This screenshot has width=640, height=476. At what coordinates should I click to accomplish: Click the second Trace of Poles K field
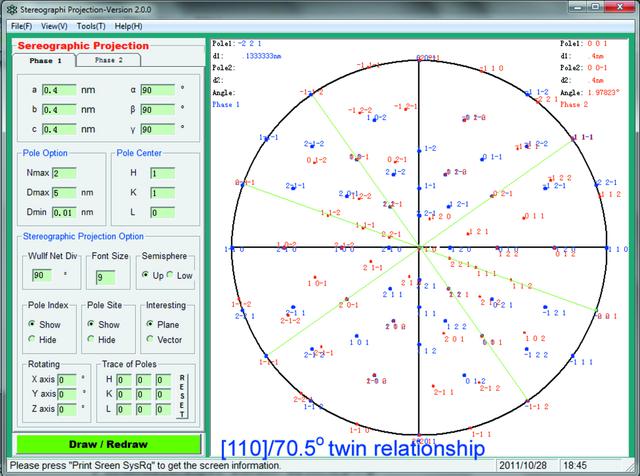point(143,394)
